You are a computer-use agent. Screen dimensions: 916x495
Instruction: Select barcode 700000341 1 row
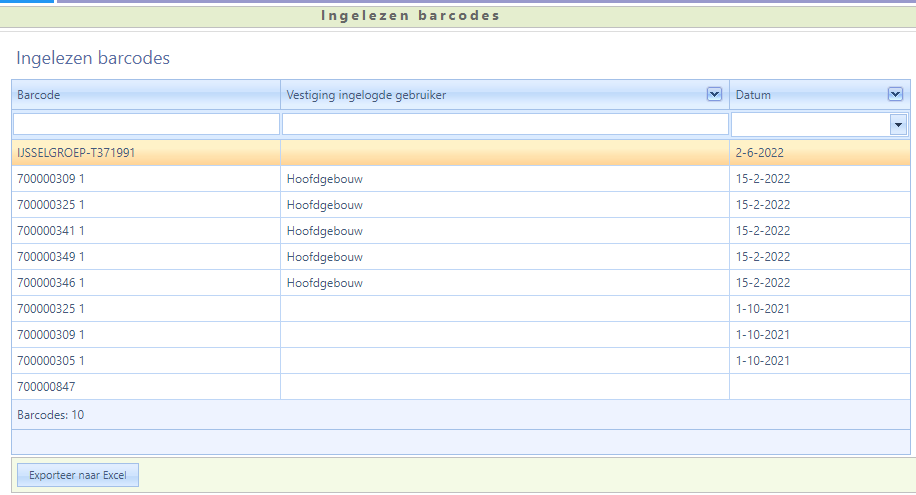point(51,231)
